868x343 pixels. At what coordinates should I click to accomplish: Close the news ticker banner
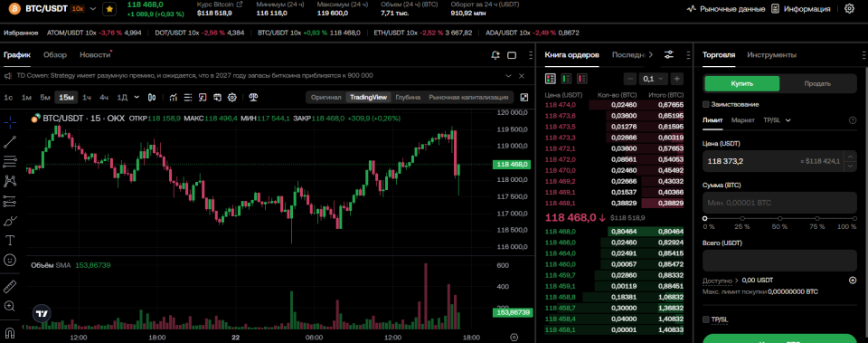point(522,75)
